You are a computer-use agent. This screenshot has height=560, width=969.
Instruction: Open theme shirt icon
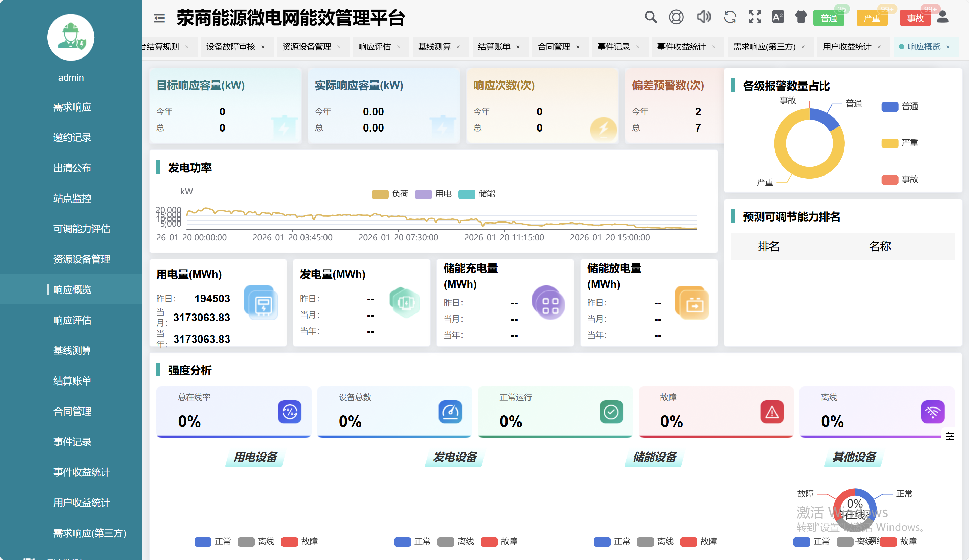coord(801,17)
